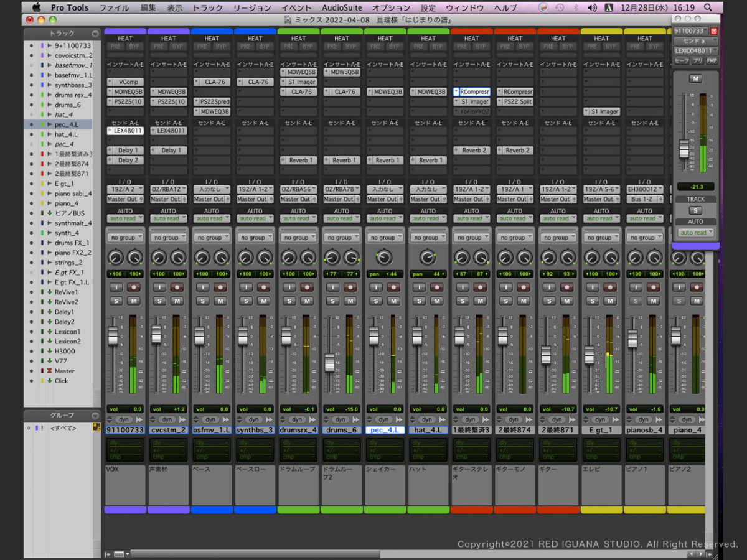Open the track list popup menu arrow
747x560 pixels.
pos(95,34)
